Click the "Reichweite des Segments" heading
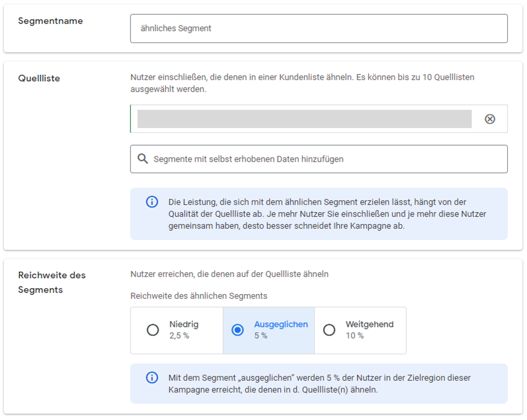Screen dimensions: 527x420 (51, 282)
